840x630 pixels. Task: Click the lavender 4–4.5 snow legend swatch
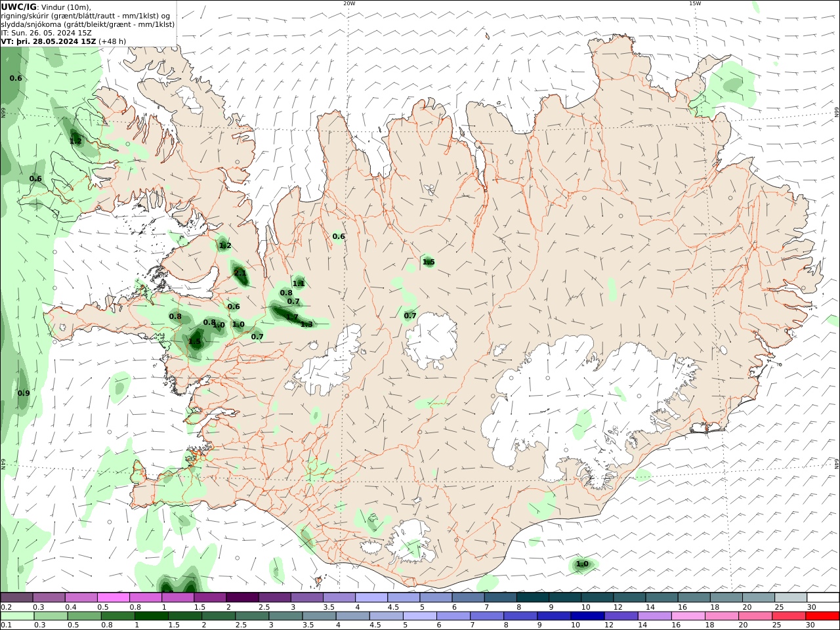tap(371, 598)
